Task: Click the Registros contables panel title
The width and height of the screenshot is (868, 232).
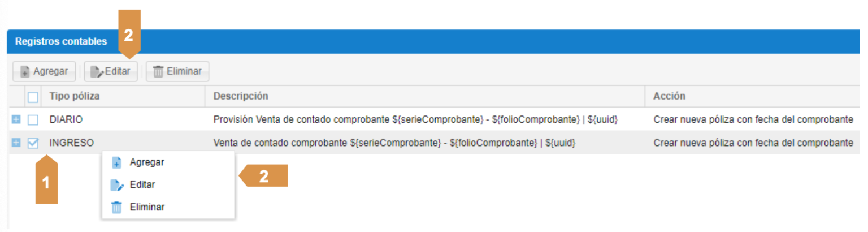Action: (x=61, y=42)
